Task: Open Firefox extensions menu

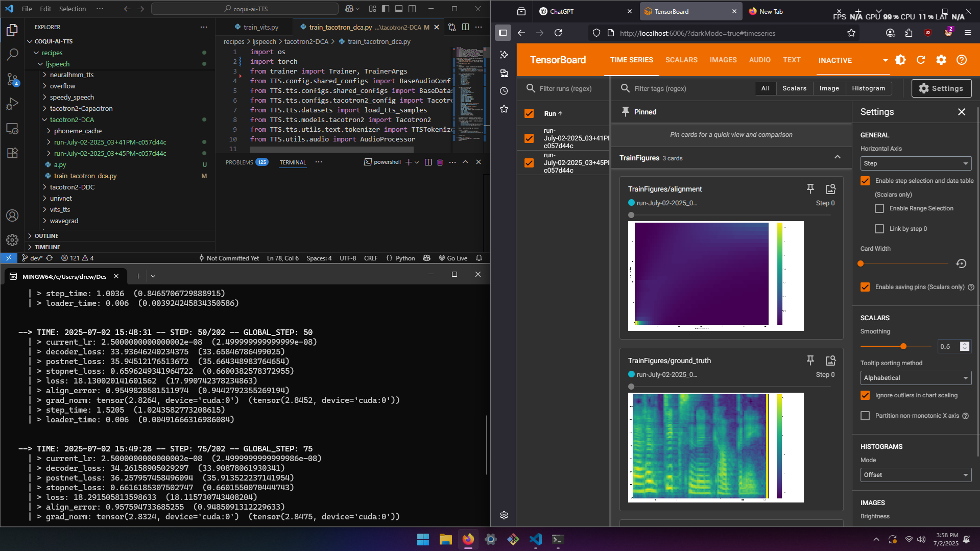Action: (x=909, y=33)
